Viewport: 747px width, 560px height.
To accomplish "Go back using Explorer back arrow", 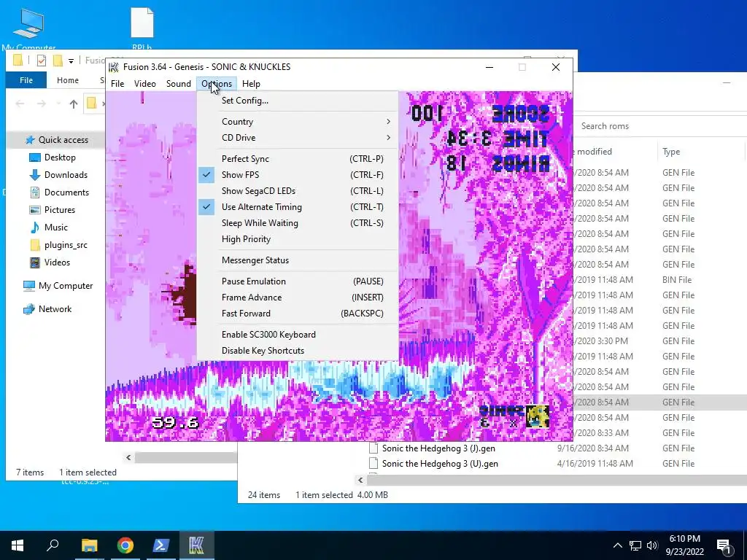I will (x=20, y=104).
